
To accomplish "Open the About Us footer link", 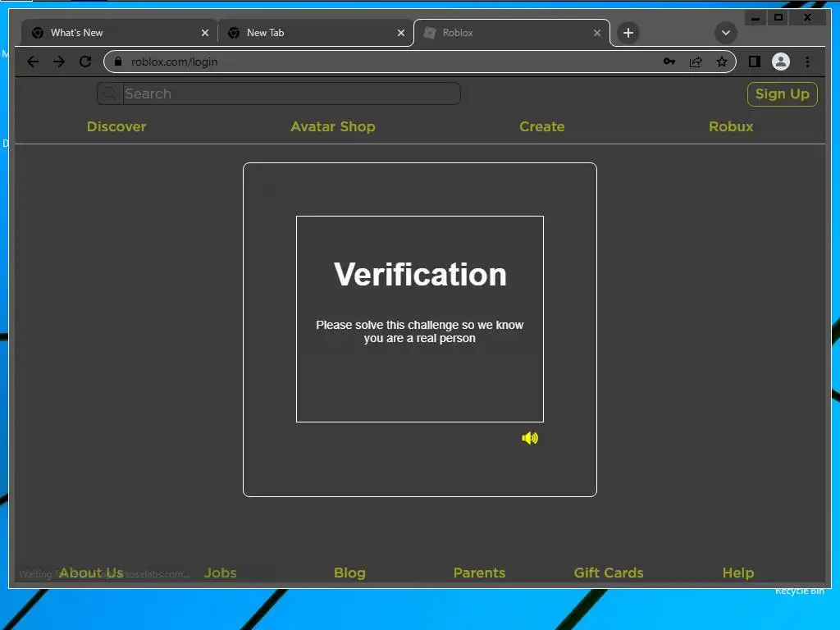I will [x=91, y=573].
